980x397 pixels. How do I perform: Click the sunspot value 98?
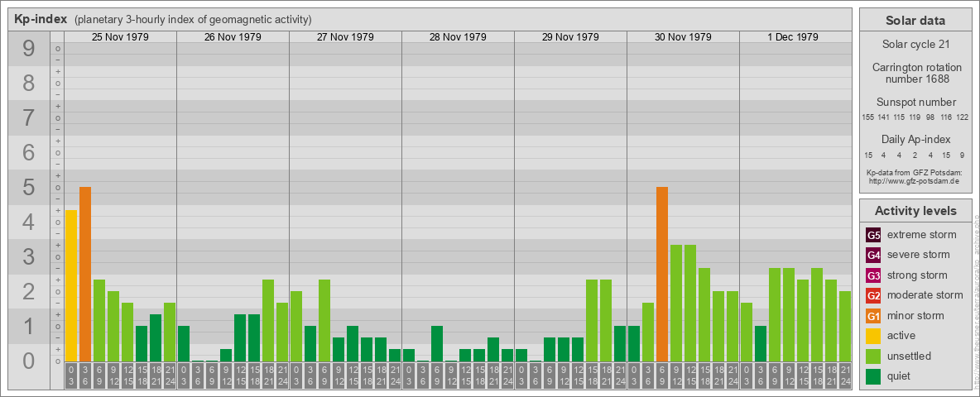[930, 117]
